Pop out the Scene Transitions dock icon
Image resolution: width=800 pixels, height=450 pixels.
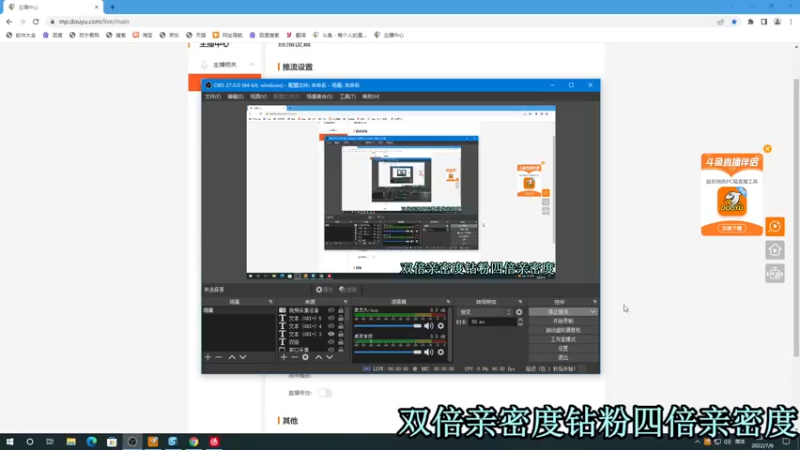pos(520,302)
